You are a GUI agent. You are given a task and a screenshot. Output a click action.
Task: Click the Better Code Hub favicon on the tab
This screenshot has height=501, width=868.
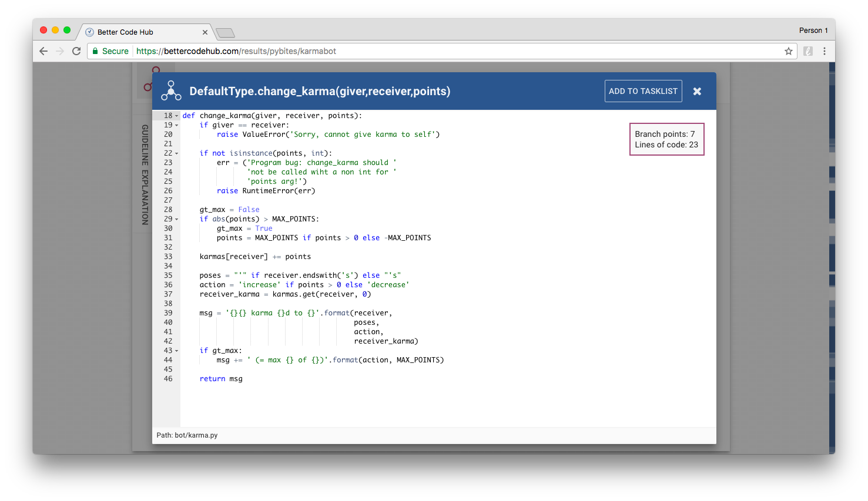coord(88,32)
